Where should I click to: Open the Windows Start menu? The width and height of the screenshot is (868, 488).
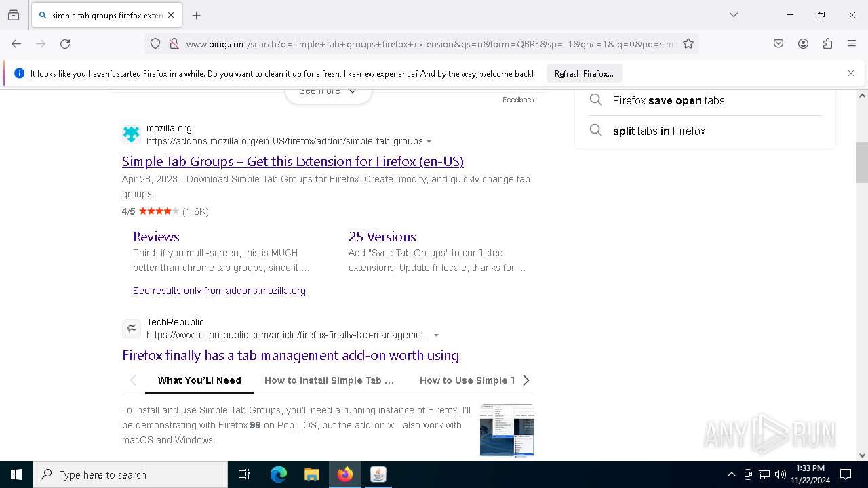(x=16, y=474)
